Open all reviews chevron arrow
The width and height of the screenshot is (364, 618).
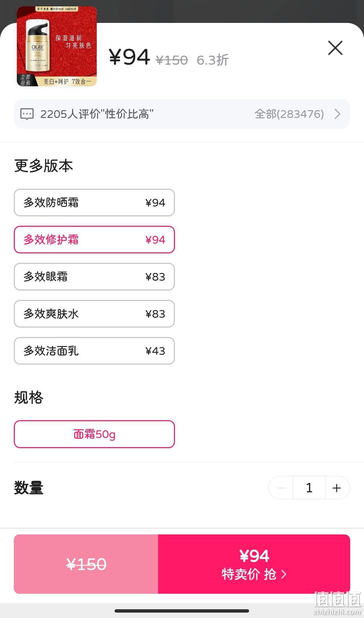337,114
